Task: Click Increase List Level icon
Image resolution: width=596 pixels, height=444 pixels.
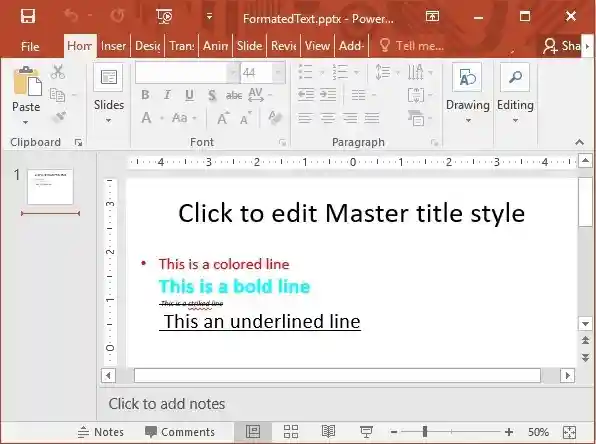Action: click(328, 95)
